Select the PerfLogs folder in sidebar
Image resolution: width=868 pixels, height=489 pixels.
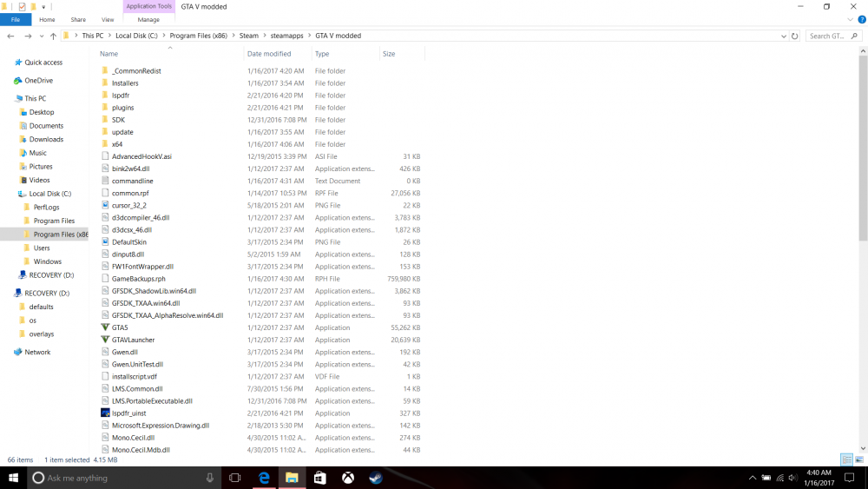point(46,207)
